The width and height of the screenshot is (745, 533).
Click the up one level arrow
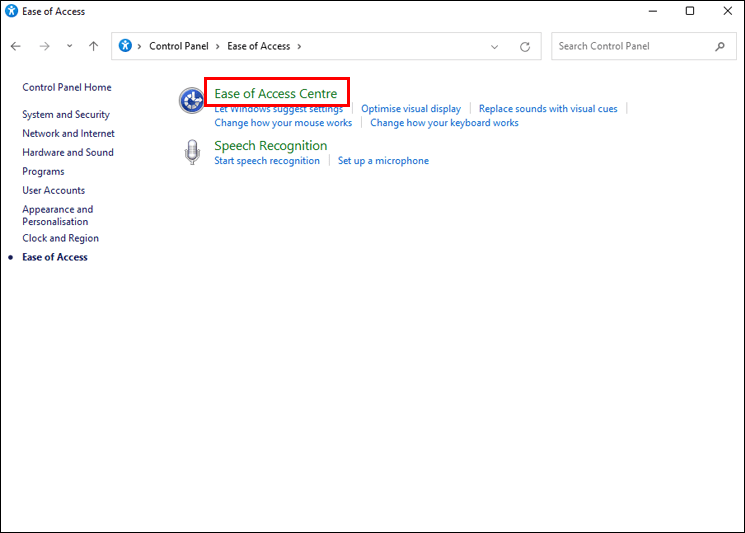[x=93, y=46]
